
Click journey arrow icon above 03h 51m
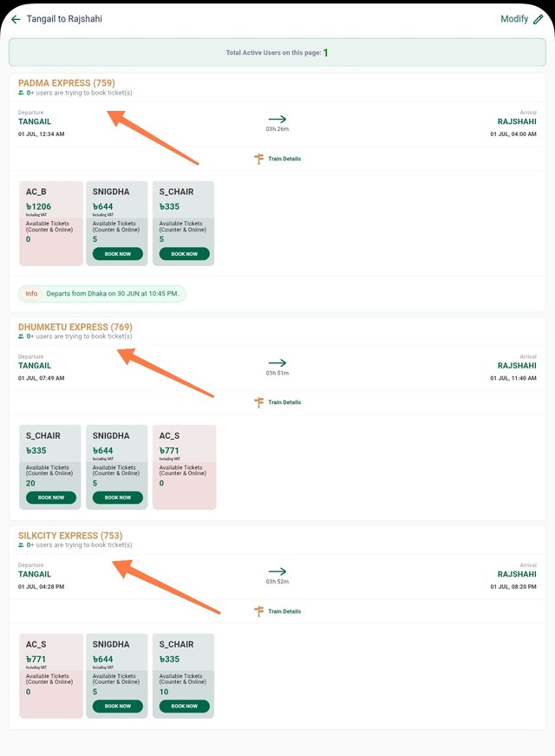pos(277,362)
